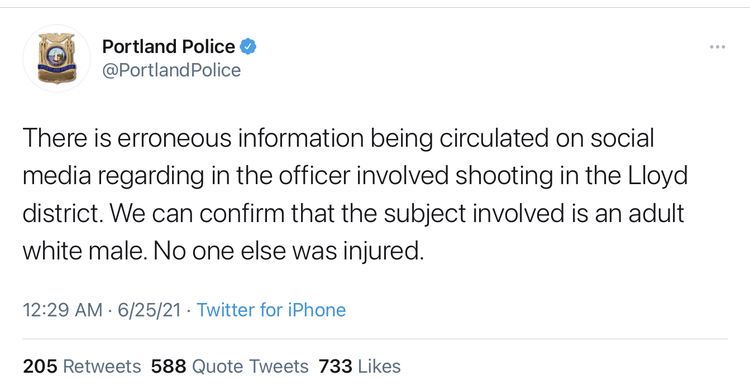Click the @PortlandPolice handle
Viewport: 750px width, 385px height.
coord(171,70)
